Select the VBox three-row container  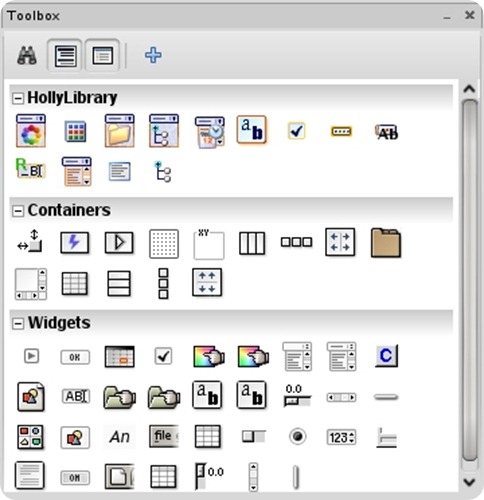pos(119,283)
